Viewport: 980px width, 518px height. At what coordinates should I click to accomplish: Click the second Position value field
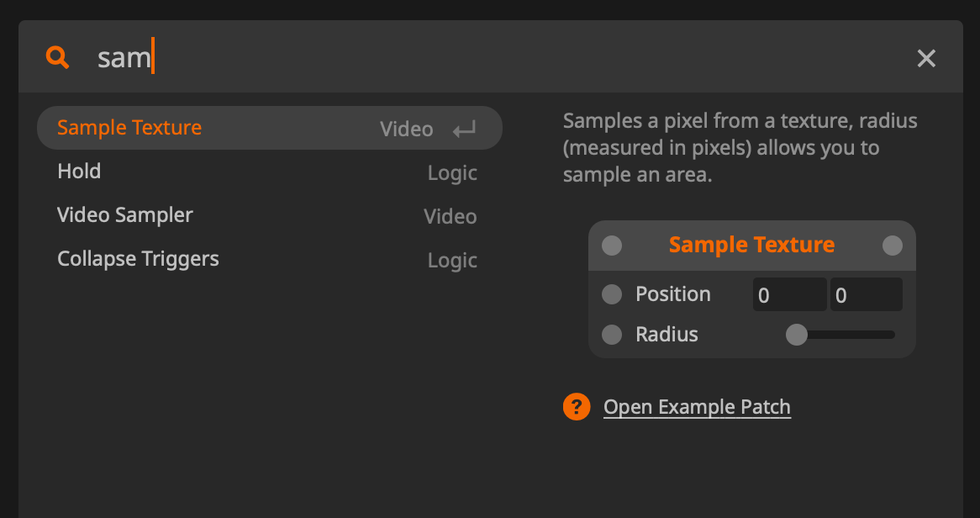[866, 295]
